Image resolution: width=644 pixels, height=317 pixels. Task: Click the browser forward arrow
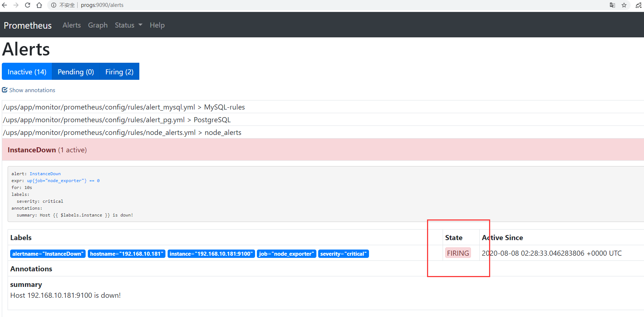coord(16,5)
